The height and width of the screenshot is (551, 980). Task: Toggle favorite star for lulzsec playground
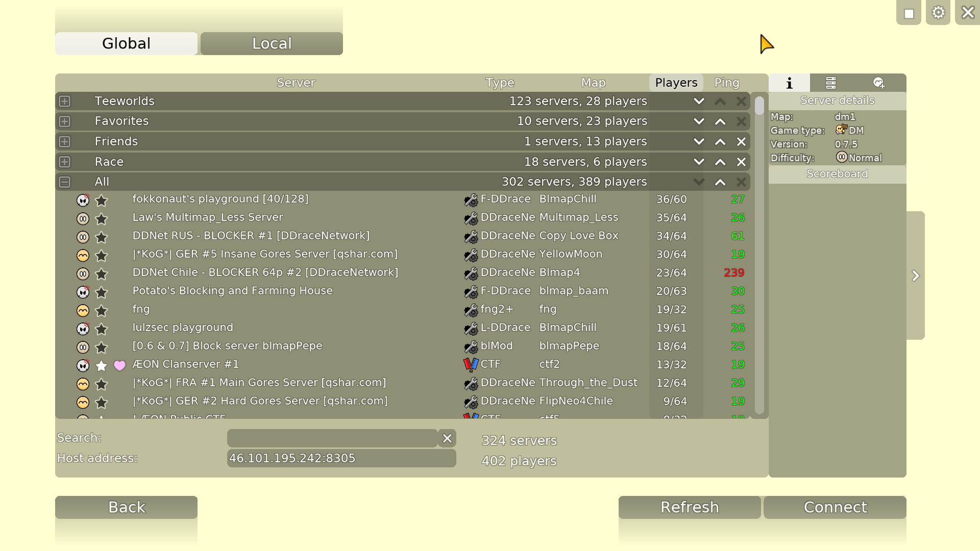(x=102, y=329)
